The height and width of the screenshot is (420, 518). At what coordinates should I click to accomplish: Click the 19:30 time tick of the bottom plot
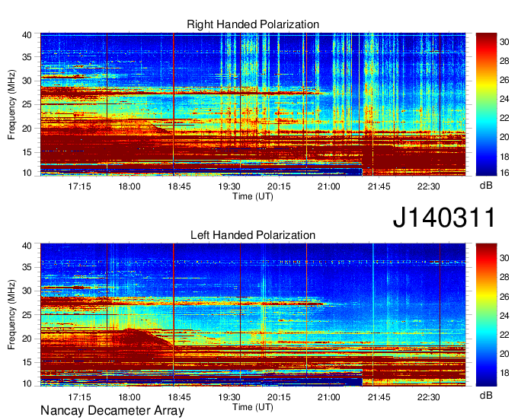[x=229, y=397]
